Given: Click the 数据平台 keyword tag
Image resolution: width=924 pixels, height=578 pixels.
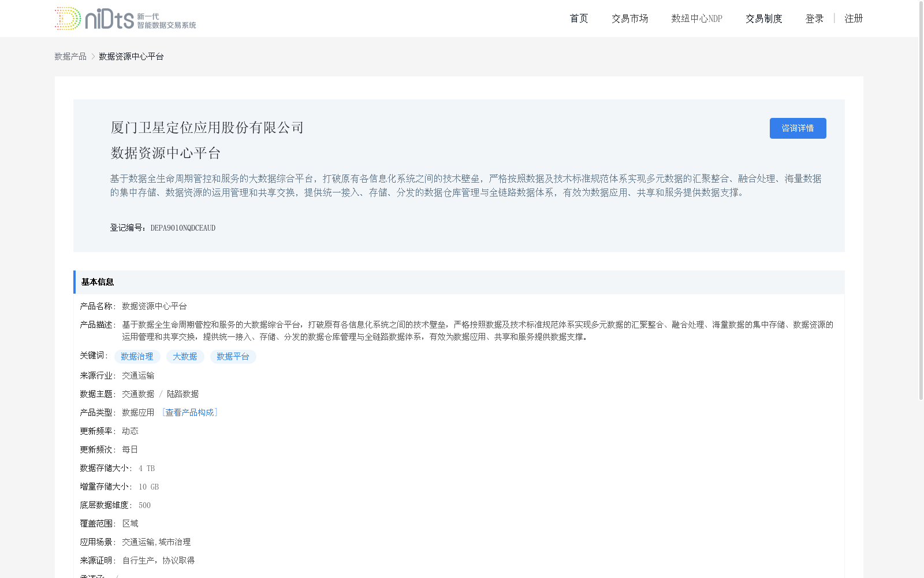Looking at the screenshot, I should click(233, 357).
